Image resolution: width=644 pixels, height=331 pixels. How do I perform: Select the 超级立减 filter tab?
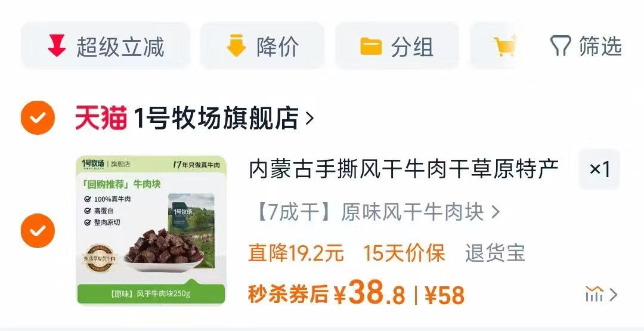106,45
